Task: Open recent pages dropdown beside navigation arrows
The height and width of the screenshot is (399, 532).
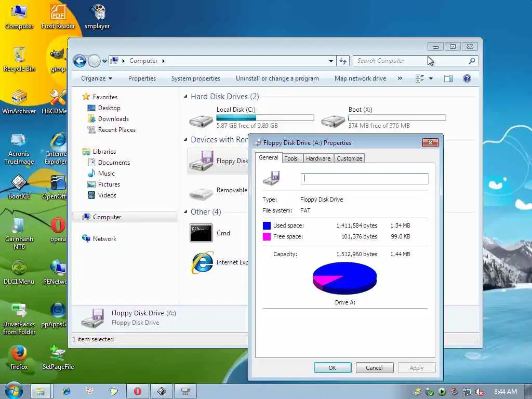Action: click(x=104, y=61)
